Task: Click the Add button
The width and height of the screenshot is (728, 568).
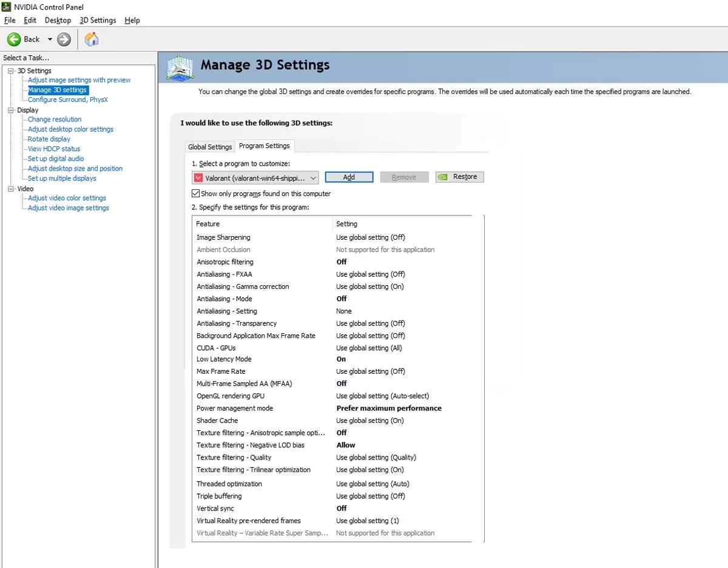Action: pyautogui.click(x=349, y=177)
